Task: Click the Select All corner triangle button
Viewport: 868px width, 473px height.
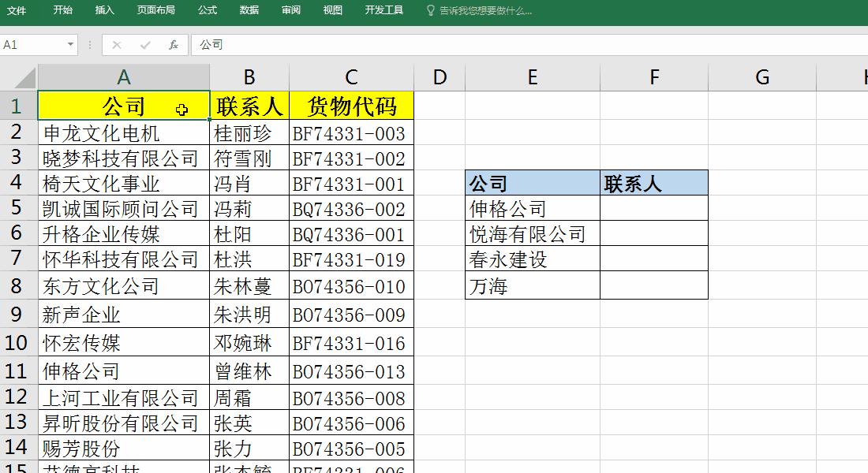Action: tap(19, 76)
